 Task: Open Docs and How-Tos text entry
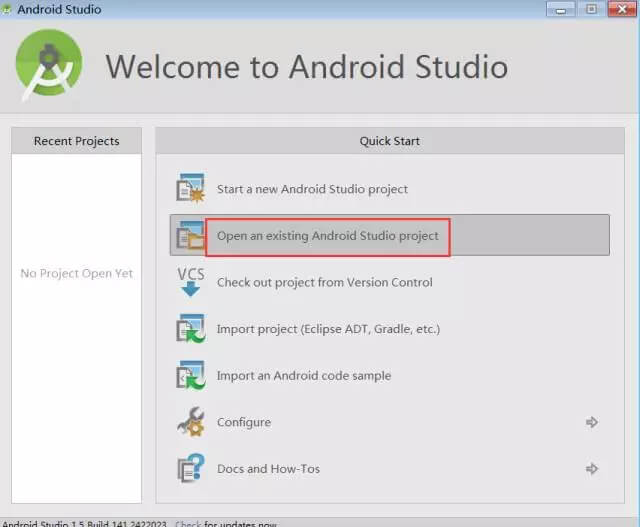coord(268,469)
